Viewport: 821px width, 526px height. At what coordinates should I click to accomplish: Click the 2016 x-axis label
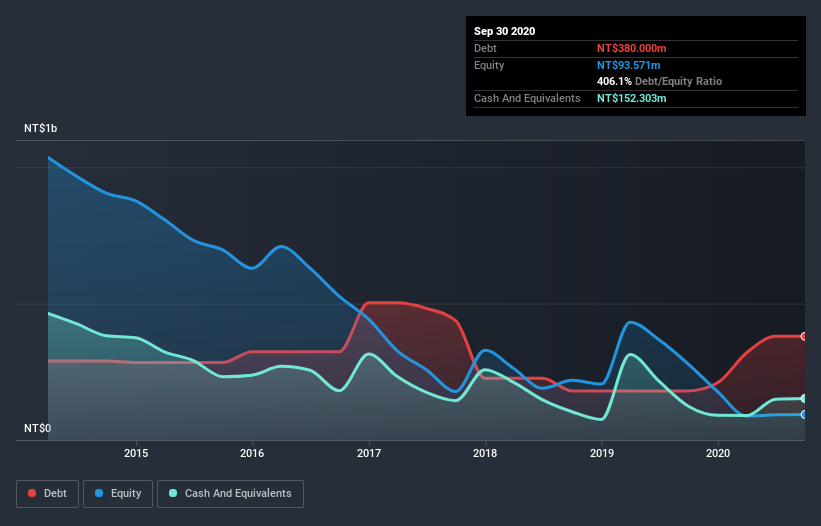[252, 453]
